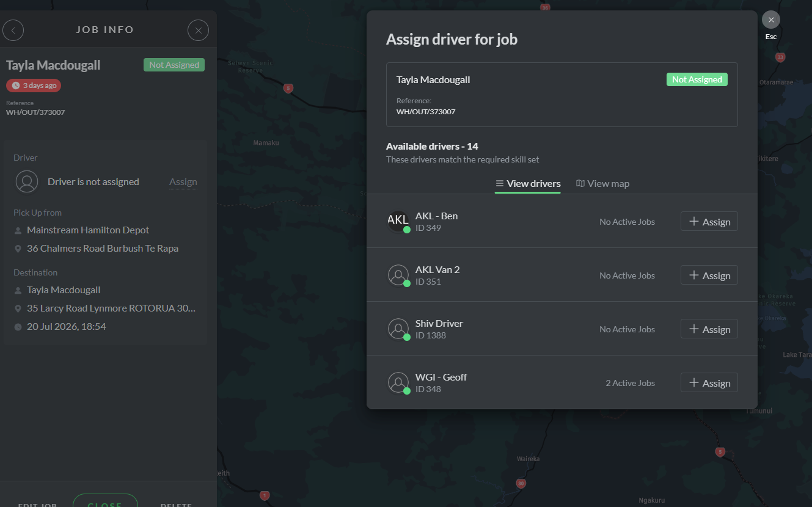Click the AKL Van 2 driver name
This screenshot has height=507, width=812.
pos(437,269)
